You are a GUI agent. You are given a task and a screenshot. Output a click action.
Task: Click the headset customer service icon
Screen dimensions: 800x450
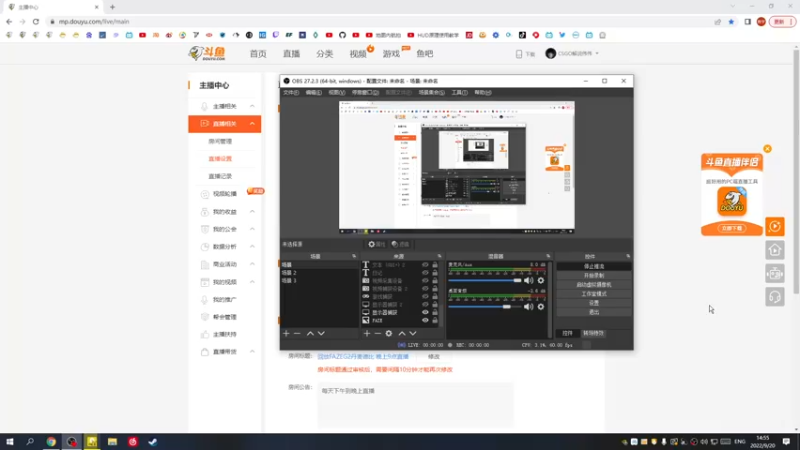[x=774, y=297]
